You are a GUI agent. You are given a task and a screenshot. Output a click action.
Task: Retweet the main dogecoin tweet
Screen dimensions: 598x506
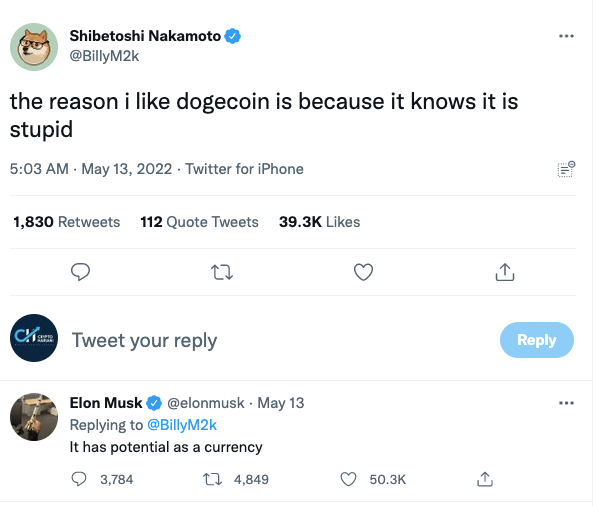tap(222, 272)
